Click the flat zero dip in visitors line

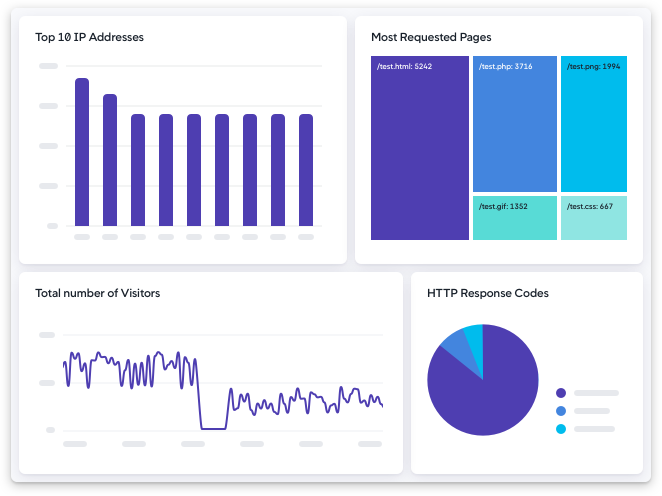coord(213,429)
